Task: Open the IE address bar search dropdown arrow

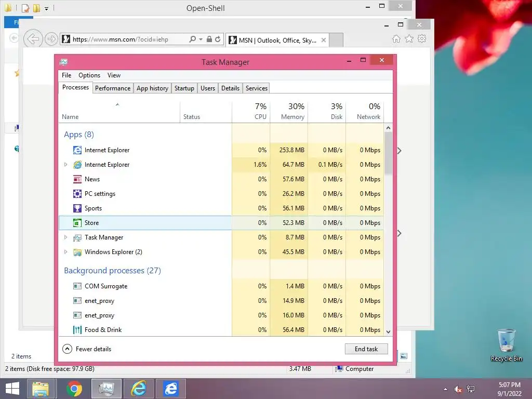Action: pyautogui.click(x=201, y=39)
